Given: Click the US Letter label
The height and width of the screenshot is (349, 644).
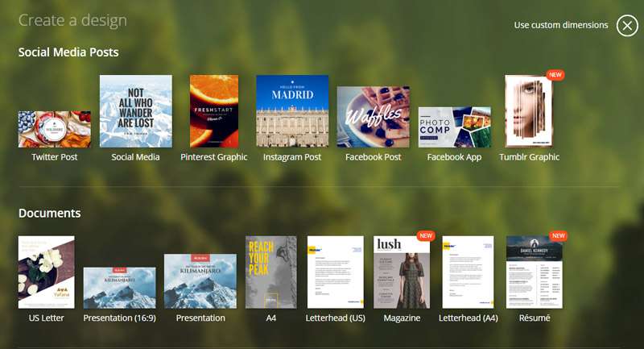Looking at the screenshot, I should 47,318.
